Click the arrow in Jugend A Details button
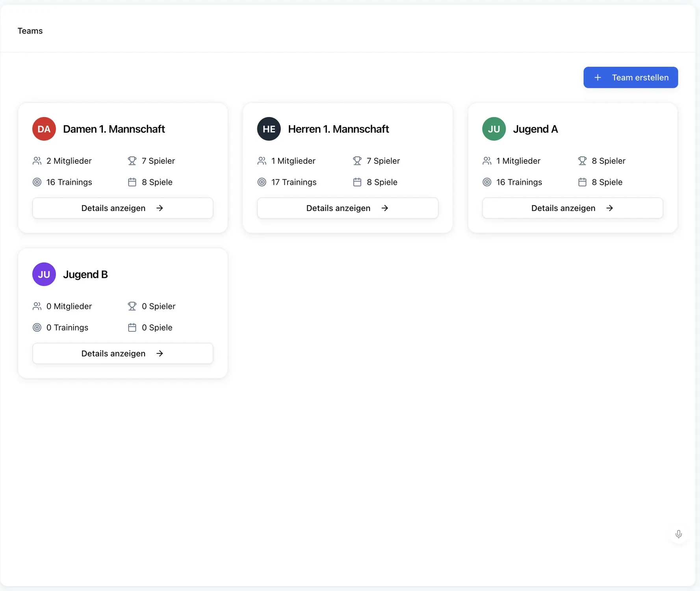700x591 pixels. tap(609, 208)
